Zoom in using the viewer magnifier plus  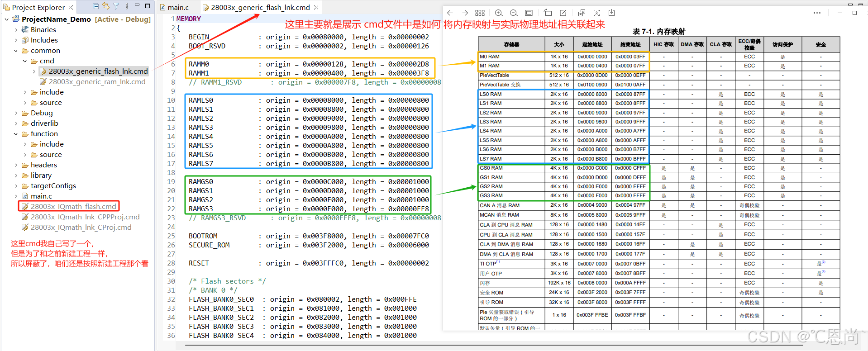499,13
